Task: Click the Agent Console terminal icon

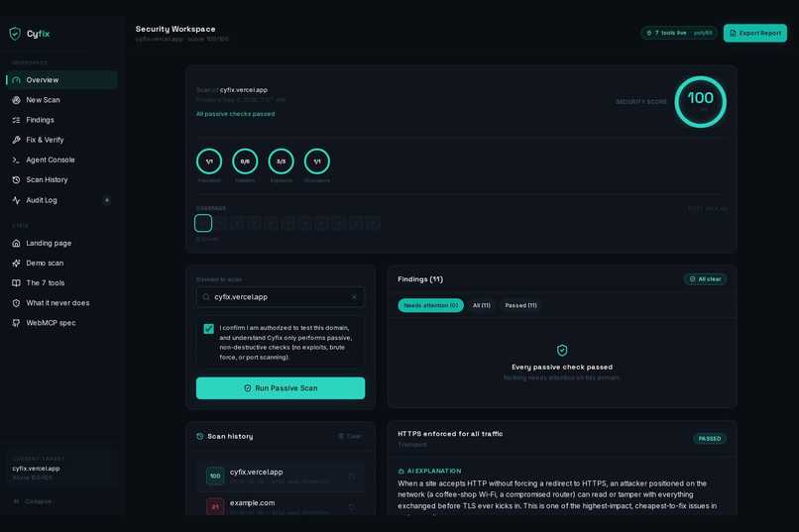Action: 16,160
